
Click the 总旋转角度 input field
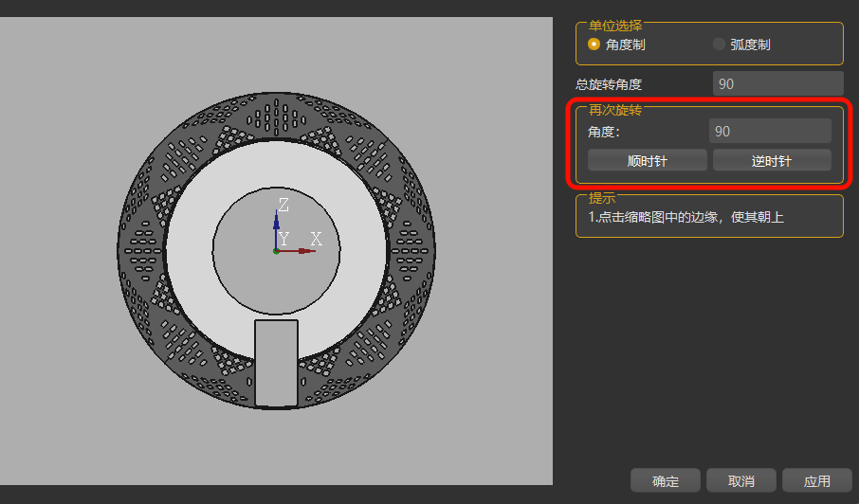coord(777,83)
